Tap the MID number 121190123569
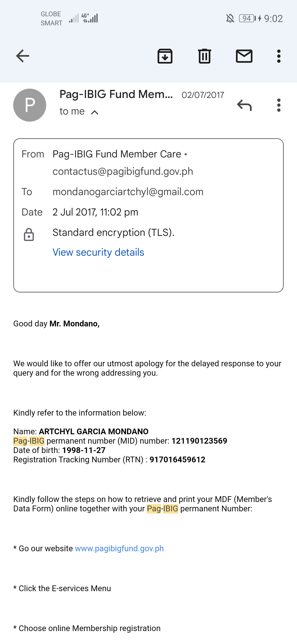 199,441
